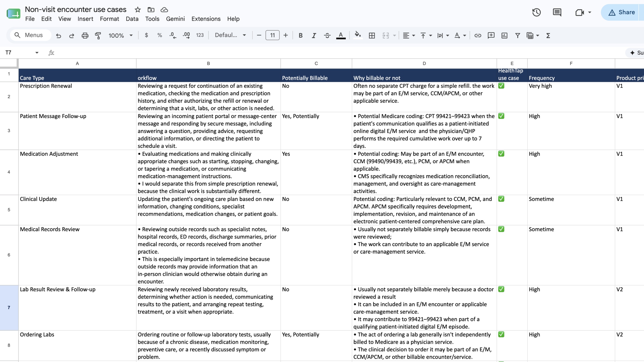Toggle checkbox in Clinical Update row
The image size is (644, 362).
pyautogui.click(x=501, y=199)
